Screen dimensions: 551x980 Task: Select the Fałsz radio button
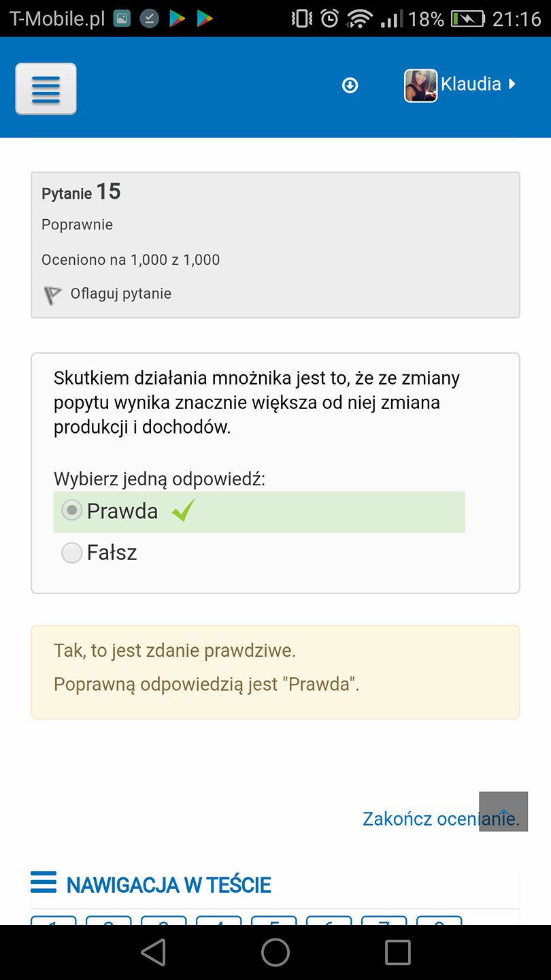coord(71,553)
